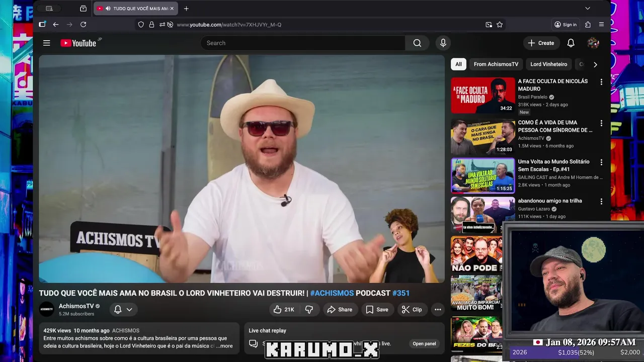Click the site padlock security icon

coord(151,25)
